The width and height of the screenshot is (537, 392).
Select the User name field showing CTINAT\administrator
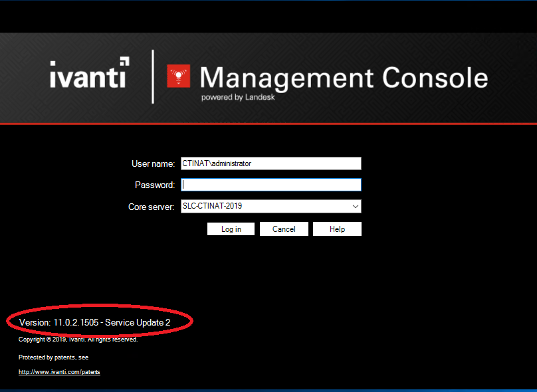[x=270, y=163]
